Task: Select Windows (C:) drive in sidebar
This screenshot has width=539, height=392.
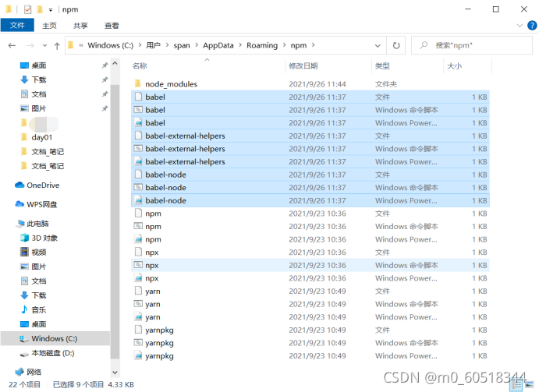Action: (55, 339)
